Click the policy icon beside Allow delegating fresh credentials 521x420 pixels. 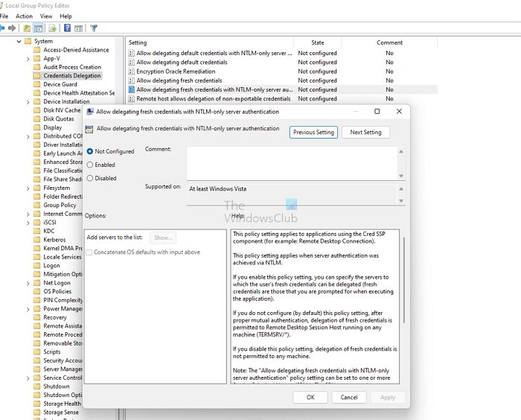point(132,80)
